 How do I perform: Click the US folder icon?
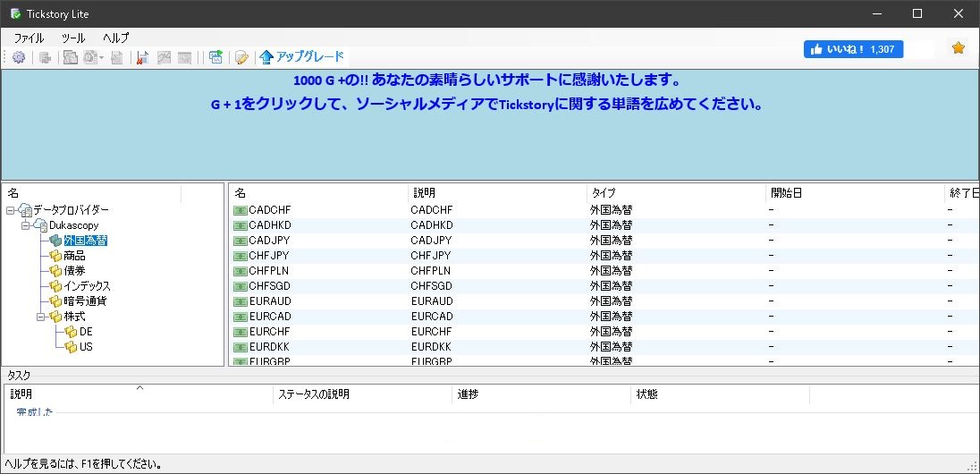click(x=71, y=346)
